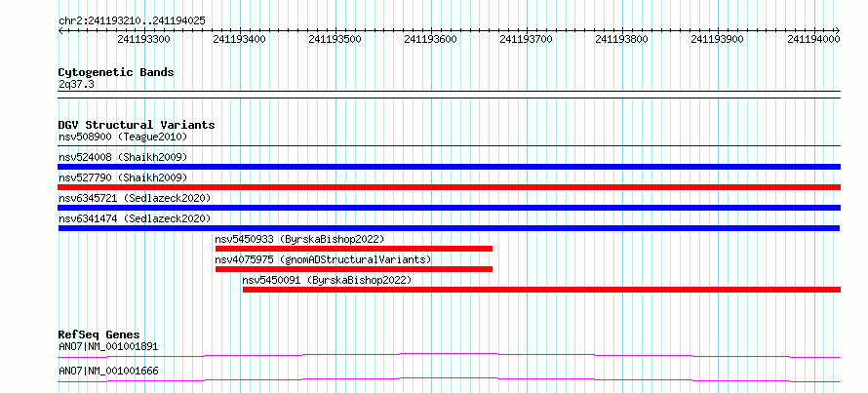Click the nsv6345721 (Sedlazeck2020) label
This screenshot has height=393, width=868.
[x=135, y=198]
